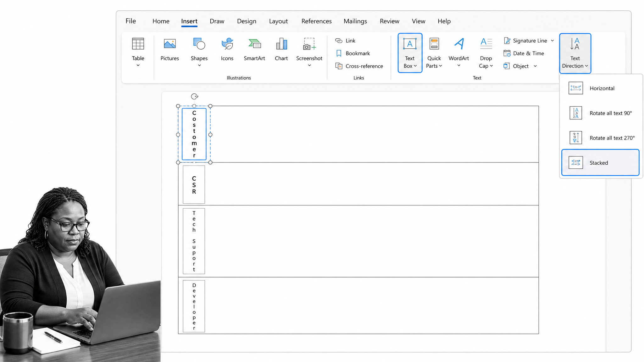
Task: Click the Signature Line icon
Action: [507, 41]
